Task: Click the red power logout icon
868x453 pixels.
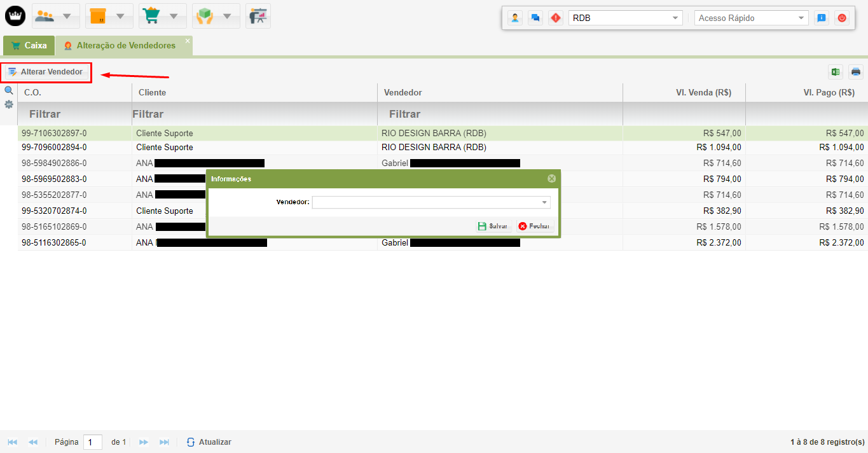Action: point(842,18)
